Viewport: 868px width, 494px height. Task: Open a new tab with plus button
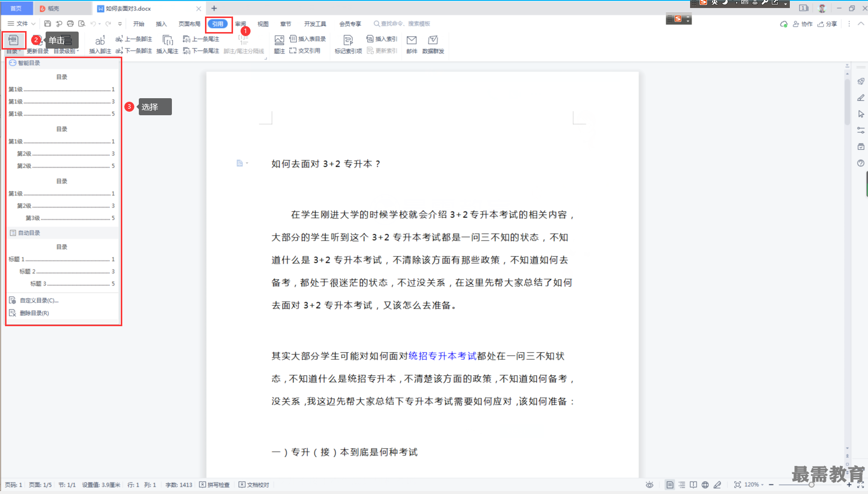coord(214,8)
